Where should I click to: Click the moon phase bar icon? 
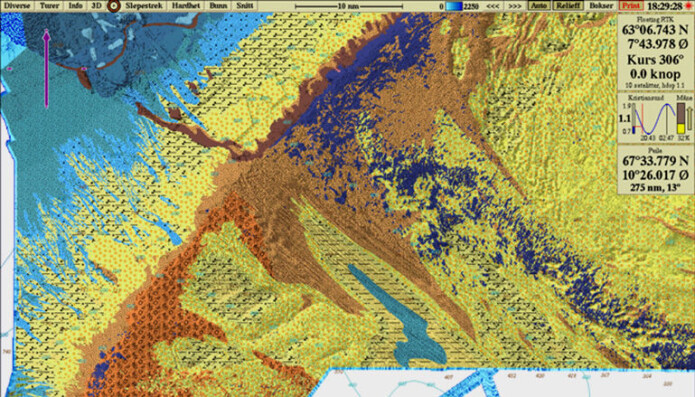click(681, 118)
